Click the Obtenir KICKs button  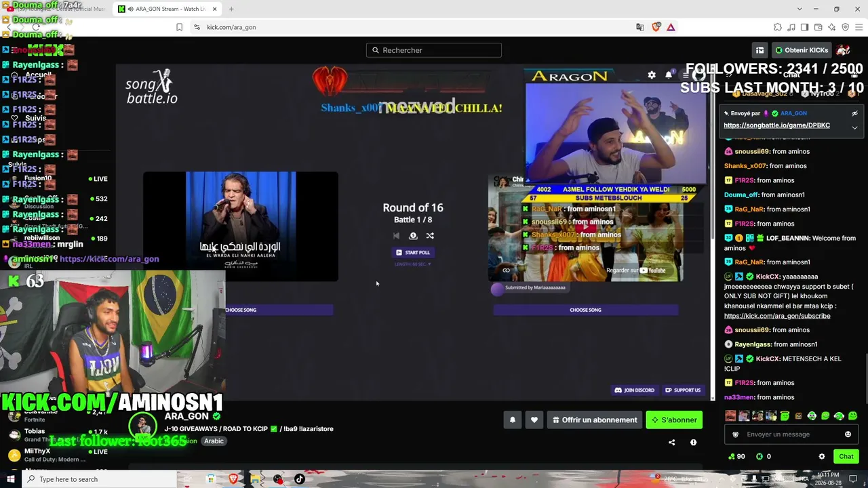(802, 50)
